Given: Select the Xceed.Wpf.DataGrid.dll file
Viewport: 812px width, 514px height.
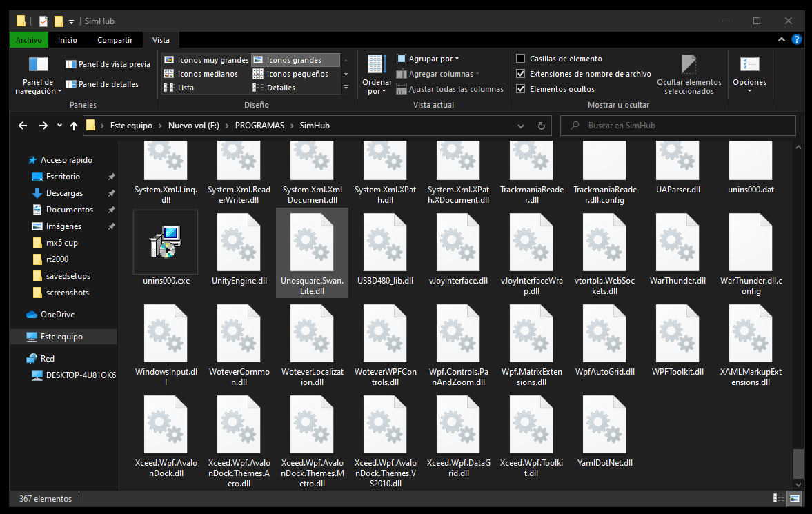Looking at the screenshot, I should click(x=458, y=436).
